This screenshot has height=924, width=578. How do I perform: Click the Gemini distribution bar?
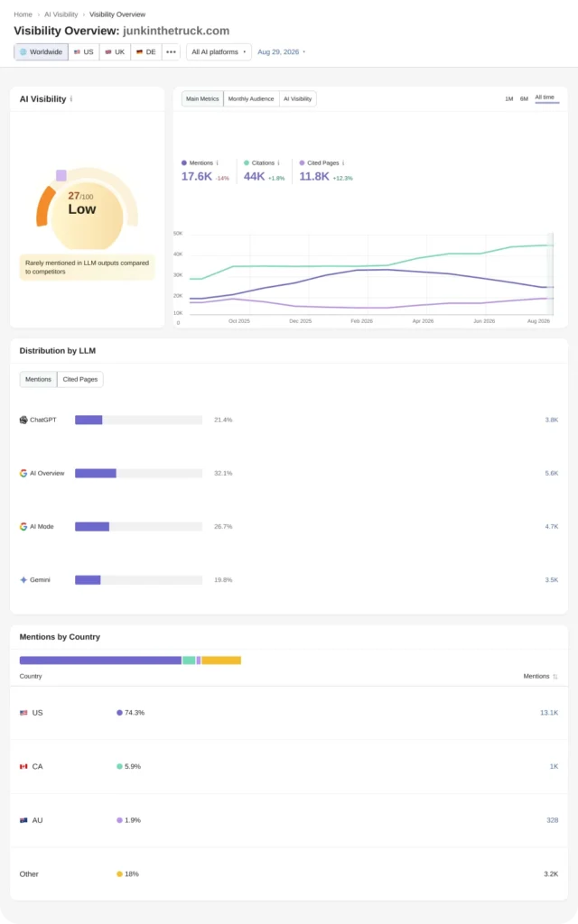[x=138, y=580]
